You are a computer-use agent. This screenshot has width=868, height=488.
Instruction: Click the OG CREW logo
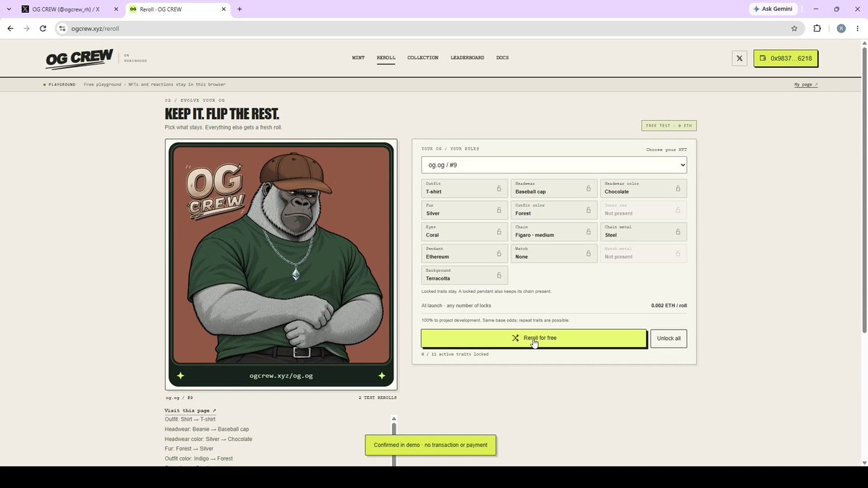pos(80,59)
